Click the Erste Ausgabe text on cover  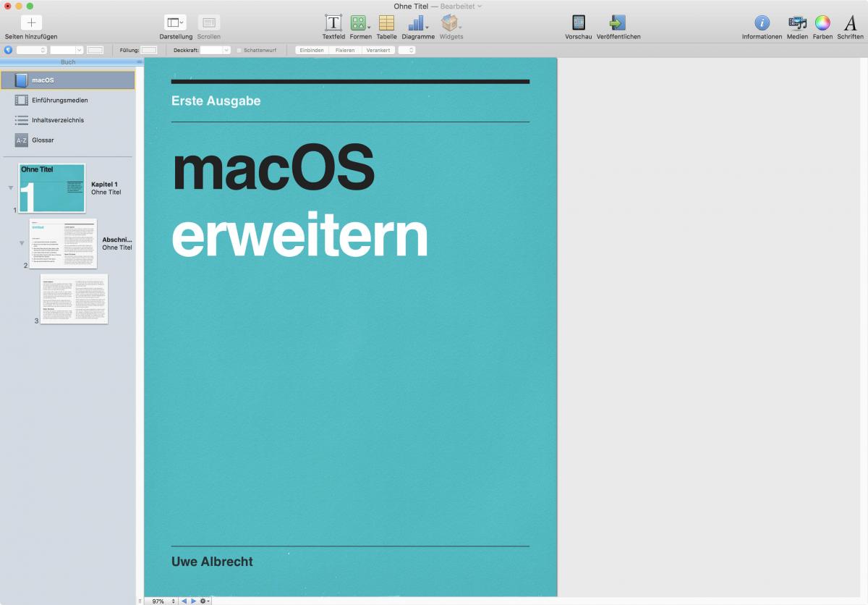[x=216, y=101]
